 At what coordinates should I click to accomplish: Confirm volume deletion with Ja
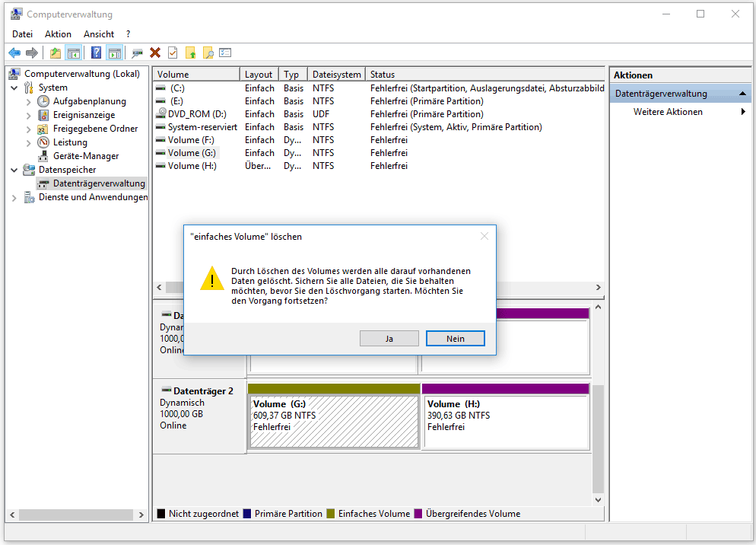point(389,339)
